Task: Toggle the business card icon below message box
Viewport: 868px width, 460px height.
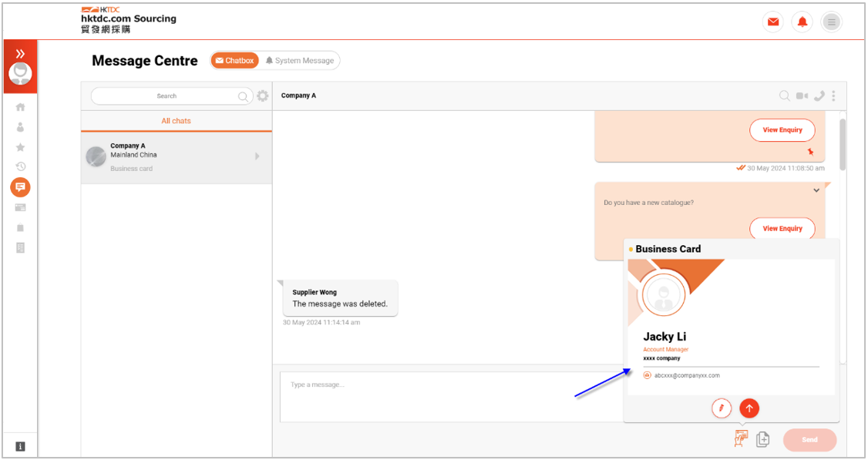Action: tap(741, 439)
